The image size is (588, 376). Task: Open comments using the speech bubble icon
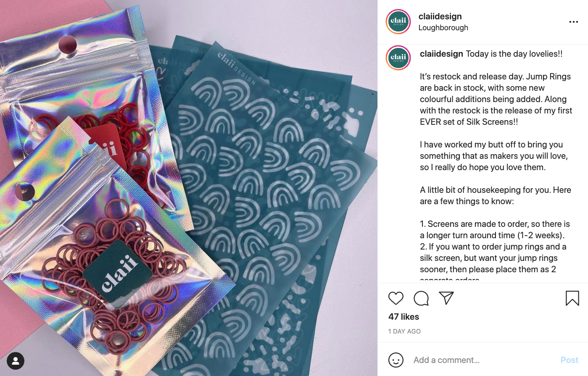(421, 298)
